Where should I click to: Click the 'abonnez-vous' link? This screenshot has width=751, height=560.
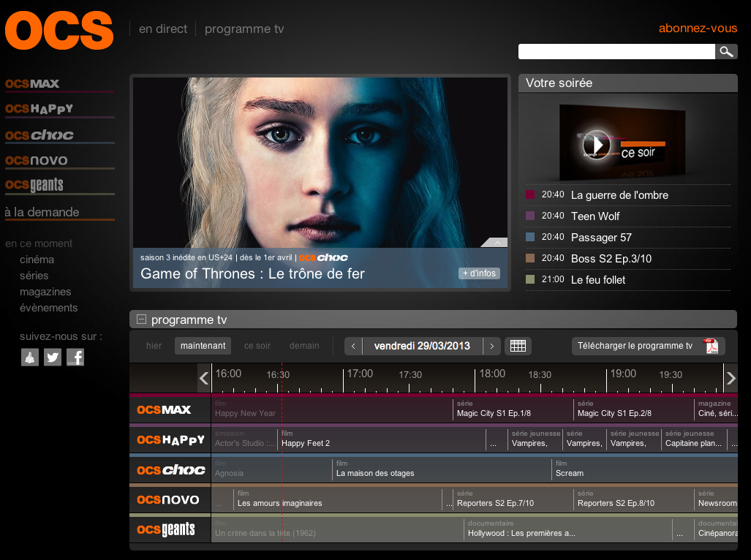tap(698, 29)
